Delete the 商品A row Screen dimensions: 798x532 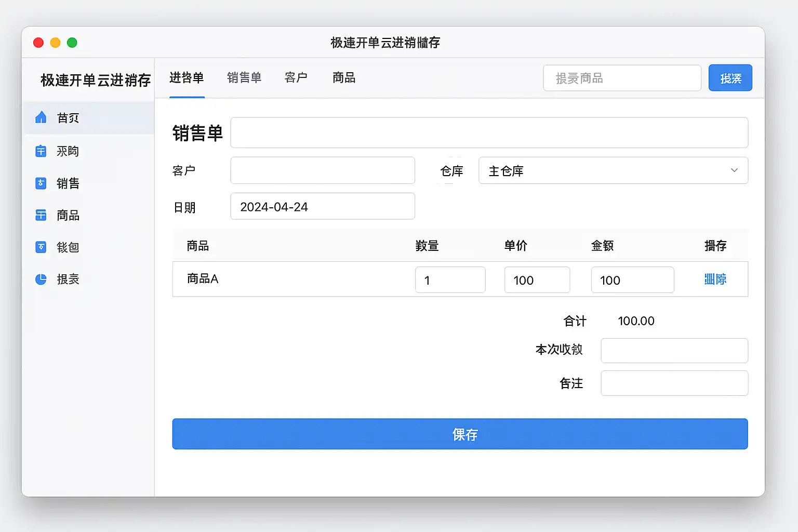pyautogui.click(x=715, y=280)
